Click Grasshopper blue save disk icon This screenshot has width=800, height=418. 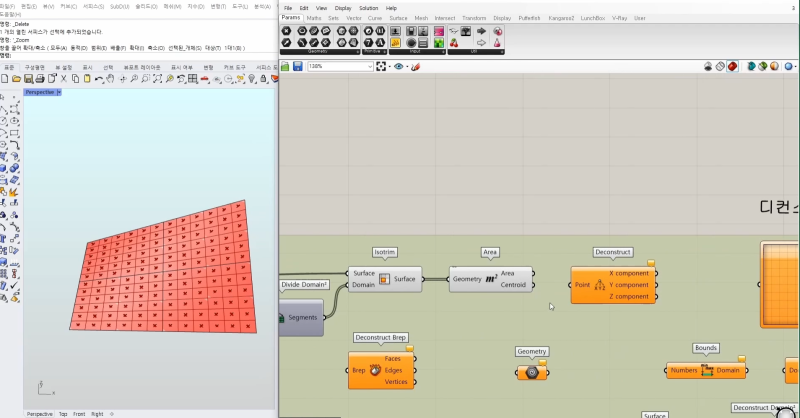[297, 66]
